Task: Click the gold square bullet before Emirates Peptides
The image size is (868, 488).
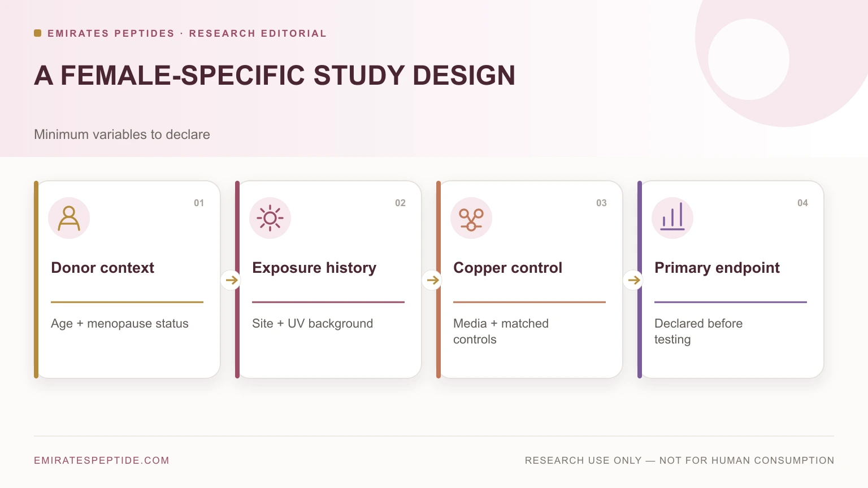Action: click(37, 33)
